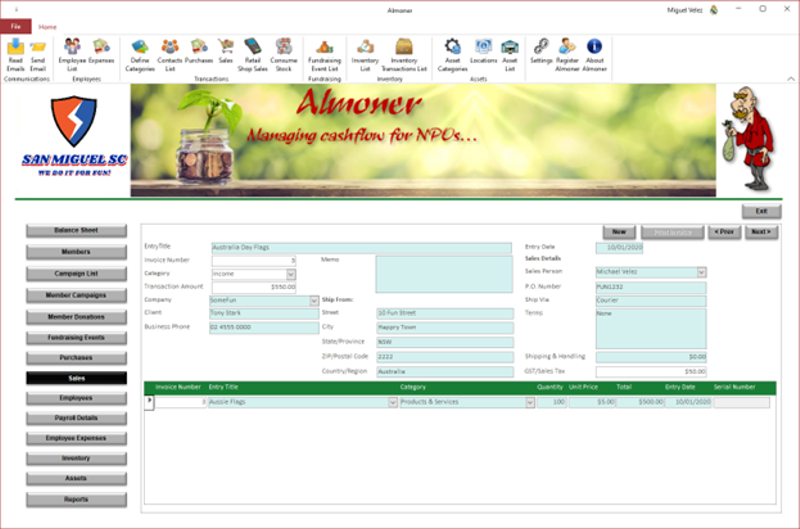Click the Print Invoice button

pos(672,233)
